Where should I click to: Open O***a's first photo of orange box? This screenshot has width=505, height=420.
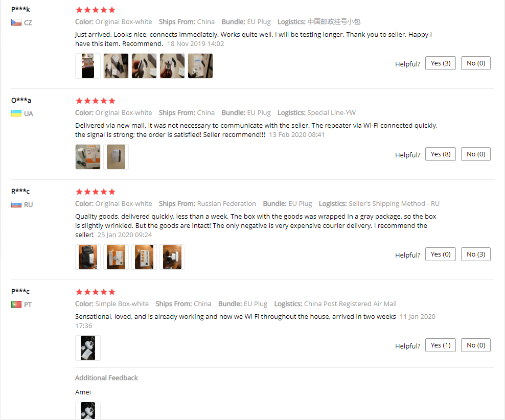(88, 157)
